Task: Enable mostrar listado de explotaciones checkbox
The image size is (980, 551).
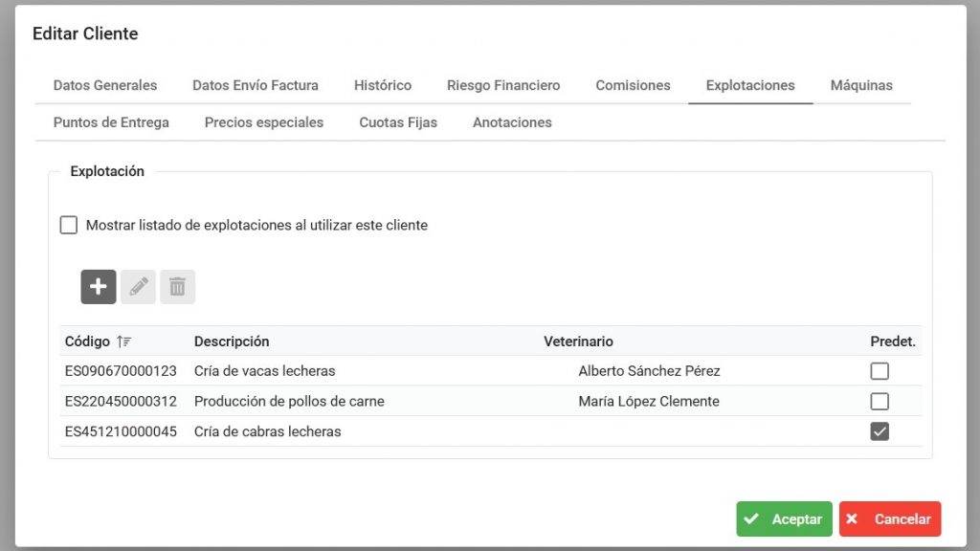Action: coord(68,224)
